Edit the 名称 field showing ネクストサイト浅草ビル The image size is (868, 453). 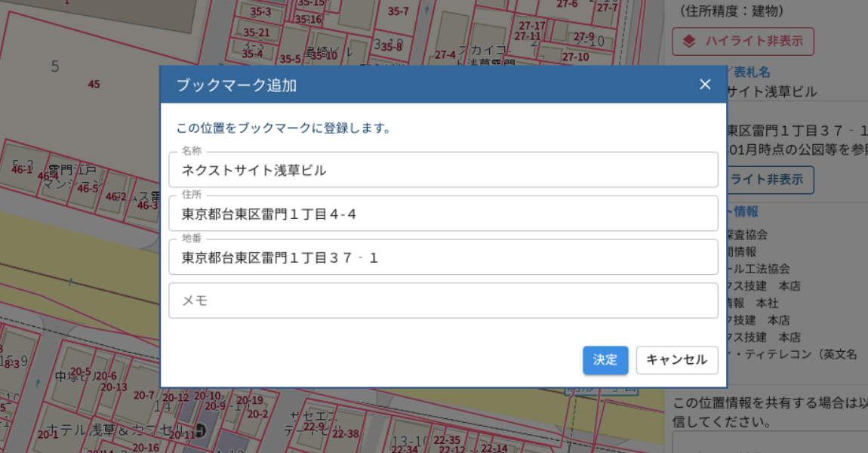point(443,169)
